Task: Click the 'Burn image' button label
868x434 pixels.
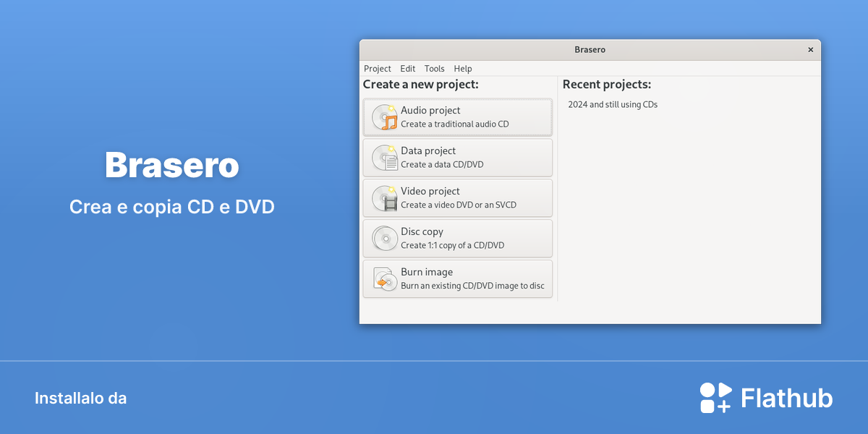Action: 427,273
